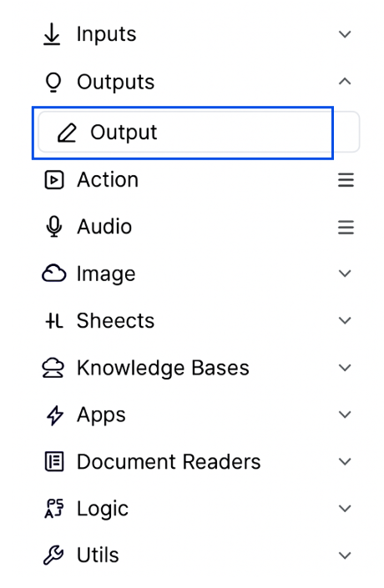Expand the Image category chevron
The image size is (384, 588).
pyautogui.click(x=345, y=274)
